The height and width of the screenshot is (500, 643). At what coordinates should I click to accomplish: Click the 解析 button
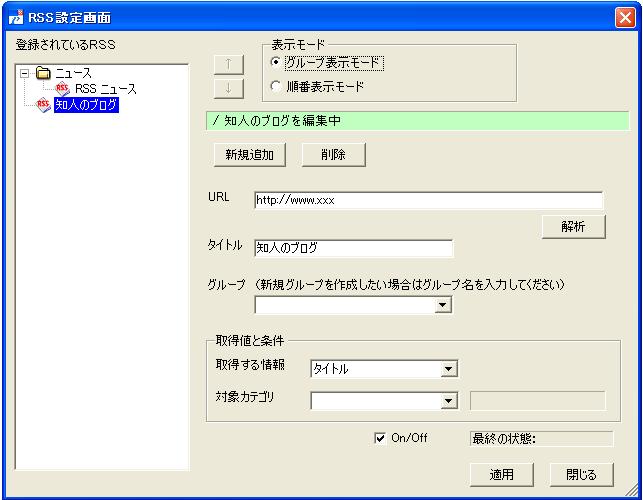[x=573, y=226]
